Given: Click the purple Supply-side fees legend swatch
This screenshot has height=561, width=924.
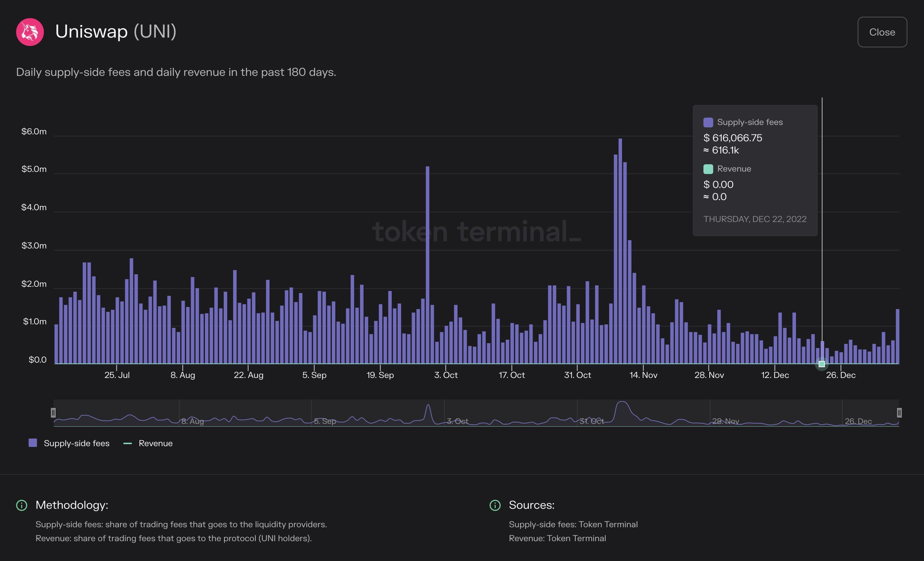Looking at the screenshot, I should point(33,443).
